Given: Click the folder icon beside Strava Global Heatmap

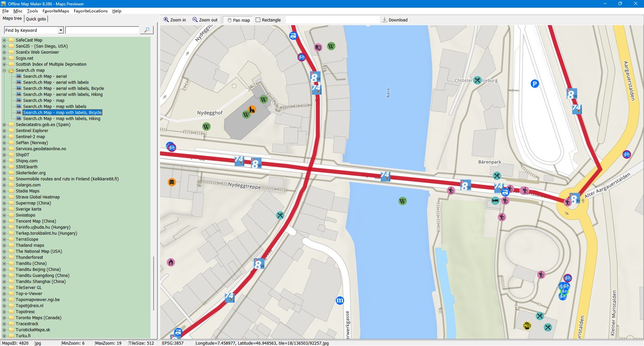Looking at the screenshot, I should point(11,197).
